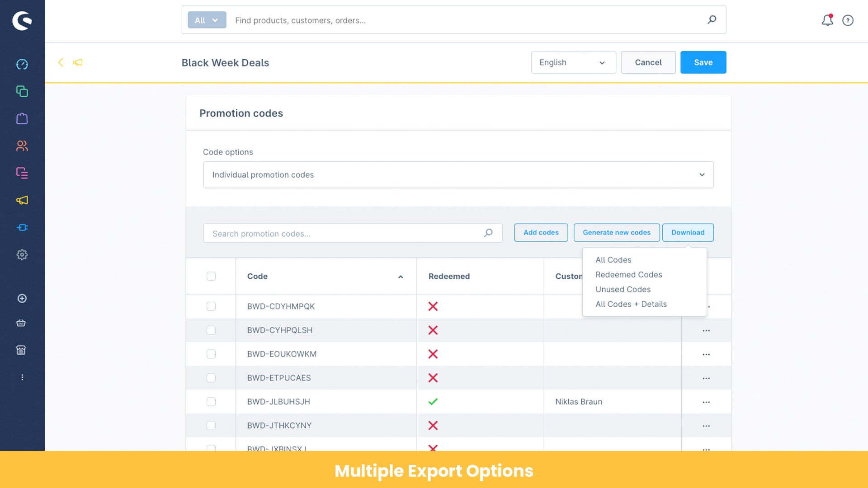Viewport: 868px width, 488px height.
Task: Click the Cancel button
Action: point(648,62)
